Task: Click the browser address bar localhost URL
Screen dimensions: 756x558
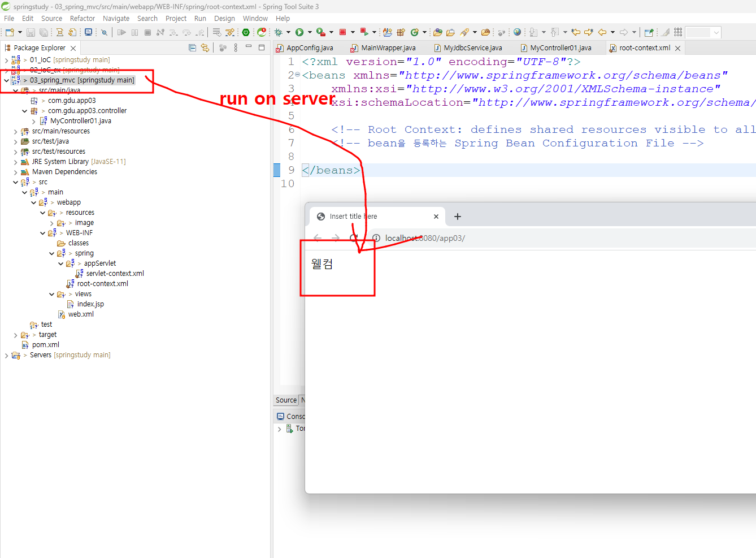Action: point(425,238)
